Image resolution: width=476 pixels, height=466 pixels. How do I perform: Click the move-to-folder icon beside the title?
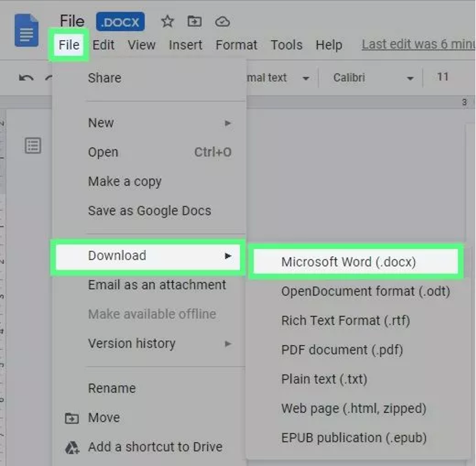click(x=194, y=21)
